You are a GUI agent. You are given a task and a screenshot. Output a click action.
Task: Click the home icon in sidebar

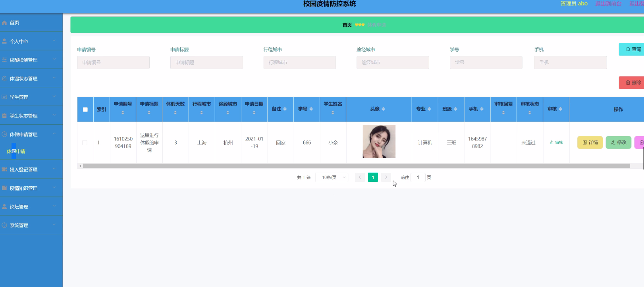tap(4, 23)
